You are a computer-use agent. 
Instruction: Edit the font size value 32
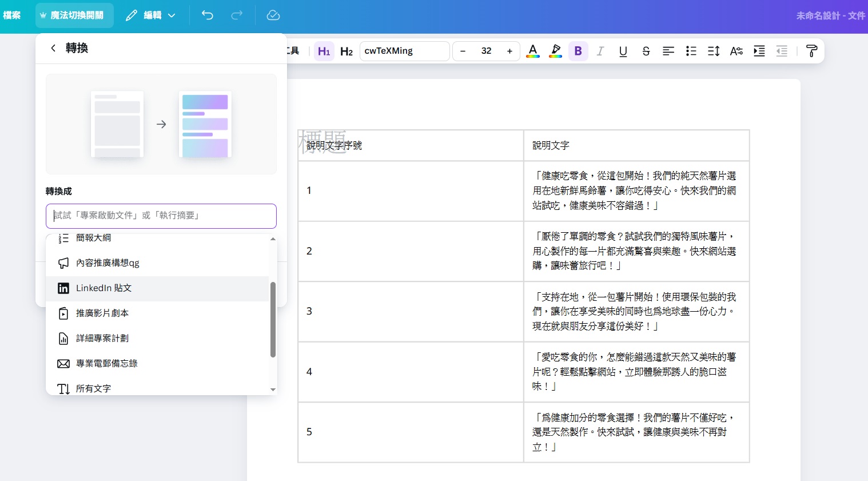coord(486,51)
